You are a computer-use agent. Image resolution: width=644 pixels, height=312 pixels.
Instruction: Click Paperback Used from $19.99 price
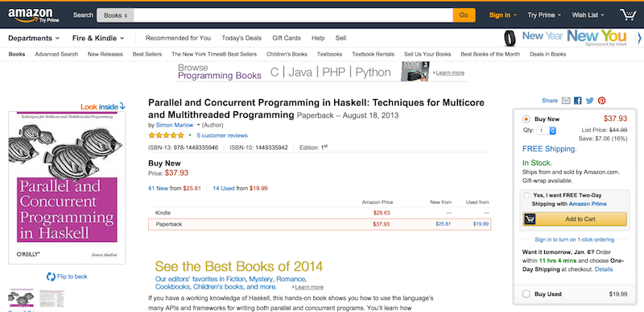[481, 224]
